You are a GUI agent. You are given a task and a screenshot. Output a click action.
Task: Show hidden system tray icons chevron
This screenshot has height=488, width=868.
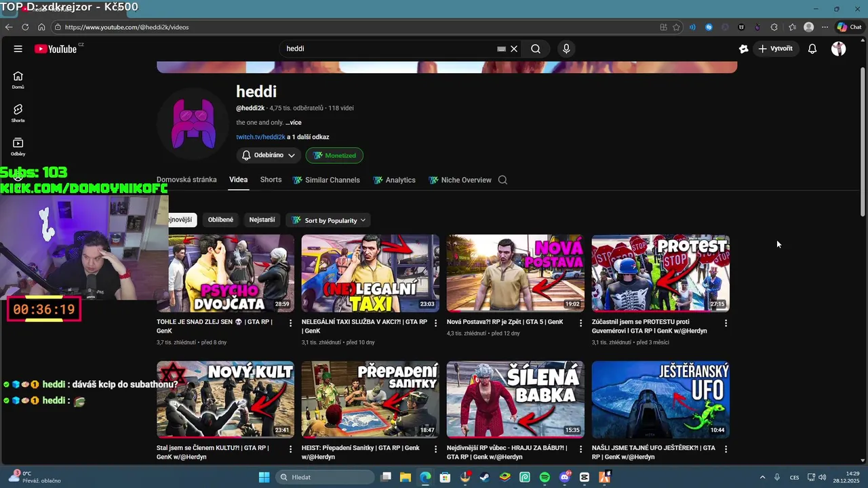[762, 477]
